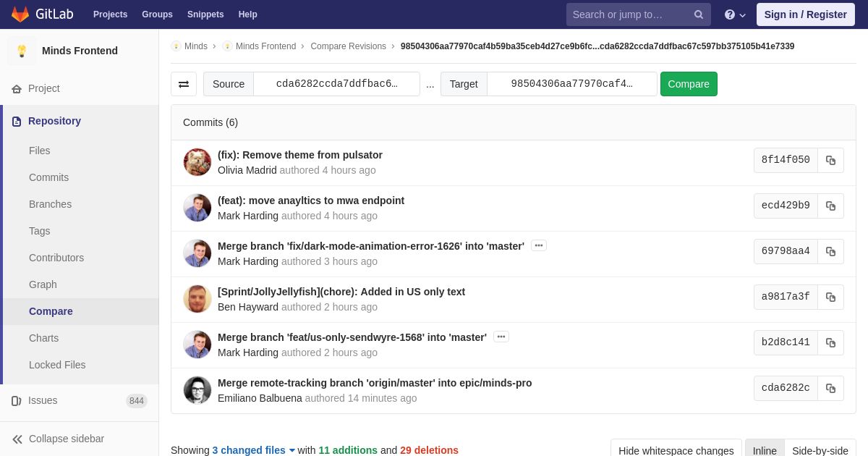Screen dimensions: 868x456
Task: Click the Repository document icon
Action: pyautogui.click(x=17, y=122)
